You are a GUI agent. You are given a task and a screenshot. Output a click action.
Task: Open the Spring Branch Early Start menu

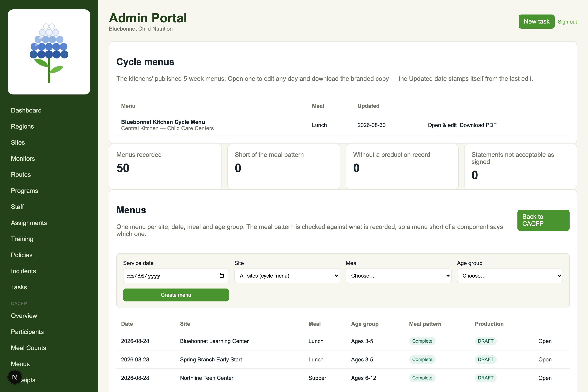(545, 359)
